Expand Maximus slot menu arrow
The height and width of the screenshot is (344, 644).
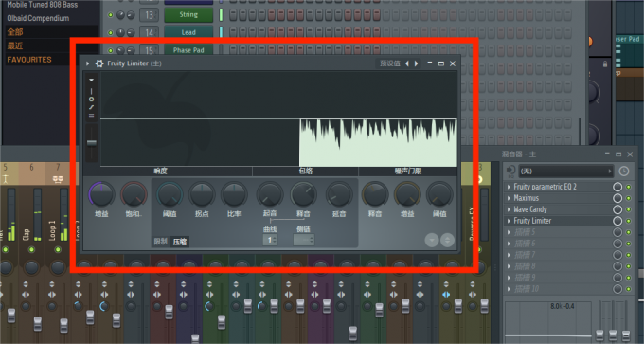tap(509, 198)
